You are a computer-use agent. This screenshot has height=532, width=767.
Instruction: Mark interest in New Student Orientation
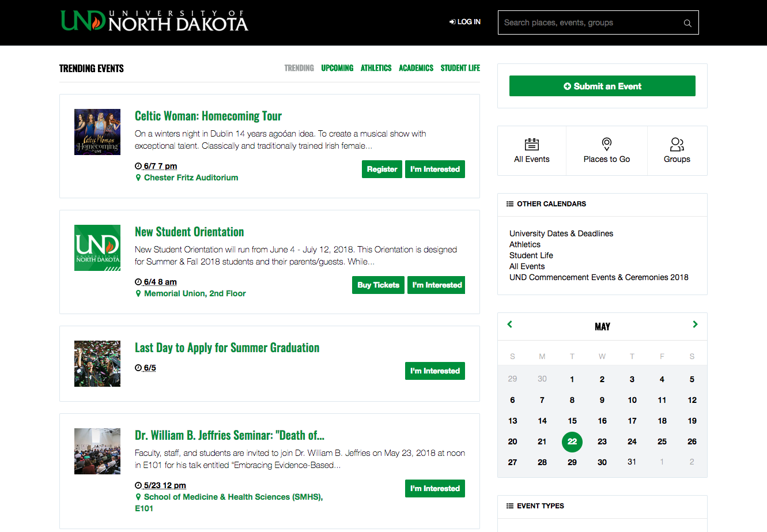point(436,285)
